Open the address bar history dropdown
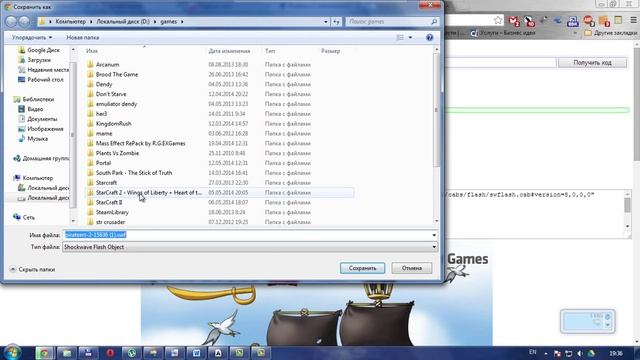This screenshot has height=360, width=640. click(x=326, y=22)
